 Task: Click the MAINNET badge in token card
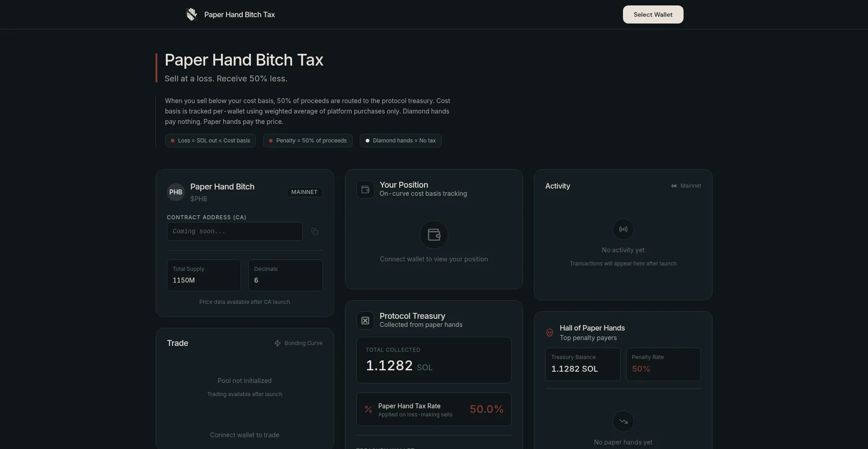[x=304, y=192]
